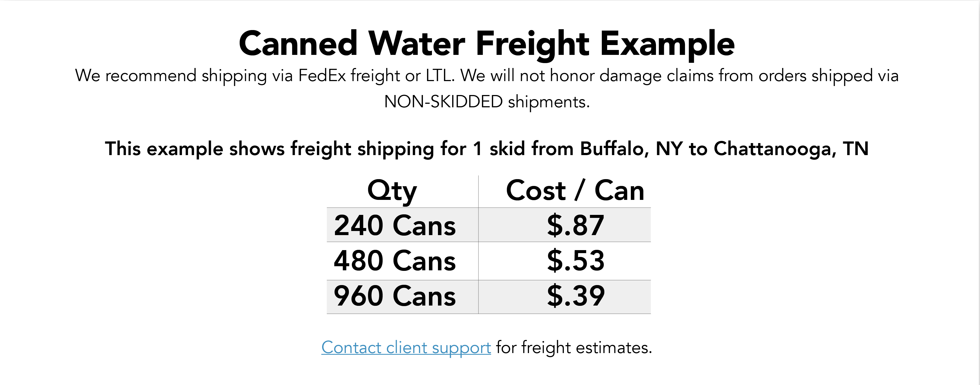Click the 'for freight estimates.' text
980x385 pixels.
coord(574,347)
